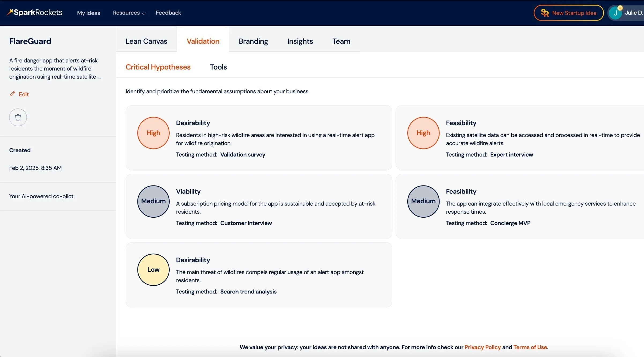Select the Tools sub-tab

click(x=218, y=67)
